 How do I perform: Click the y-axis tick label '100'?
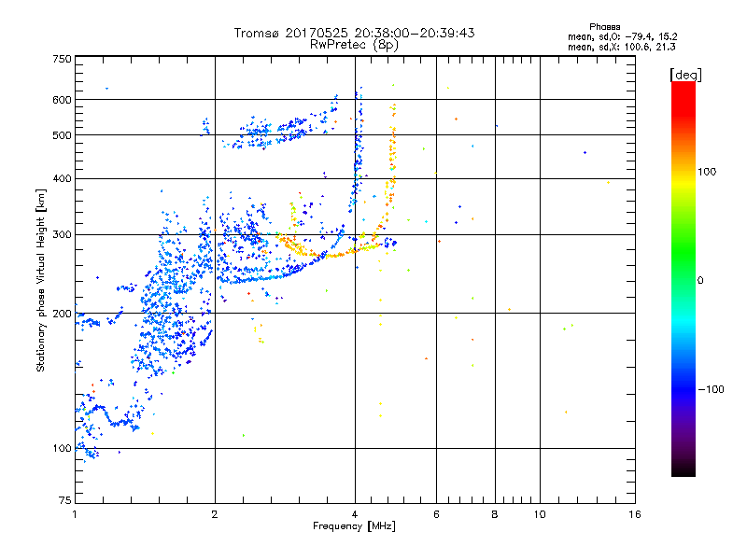coord(62,449)
